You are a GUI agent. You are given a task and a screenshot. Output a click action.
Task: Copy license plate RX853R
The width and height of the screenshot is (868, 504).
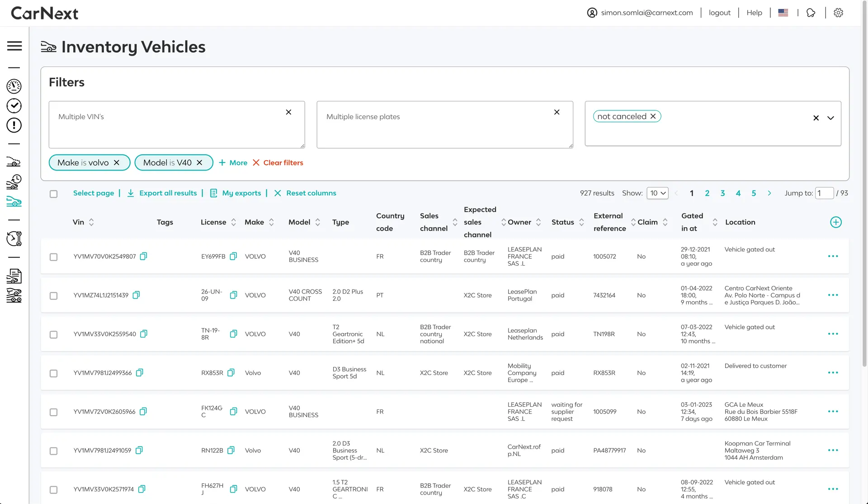pyautogui.click(x=231, y=373)
